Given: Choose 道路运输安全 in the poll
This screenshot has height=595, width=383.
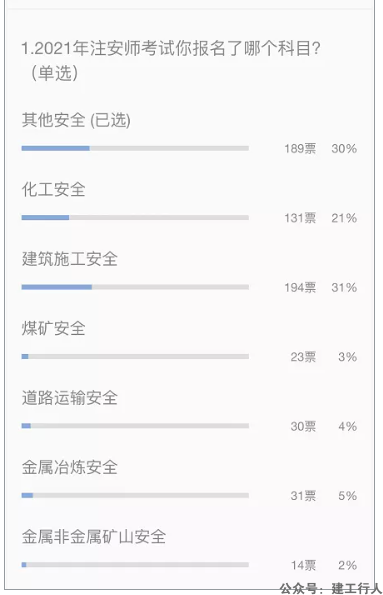Looking at the screenshot, I should (x=69, y=398).
